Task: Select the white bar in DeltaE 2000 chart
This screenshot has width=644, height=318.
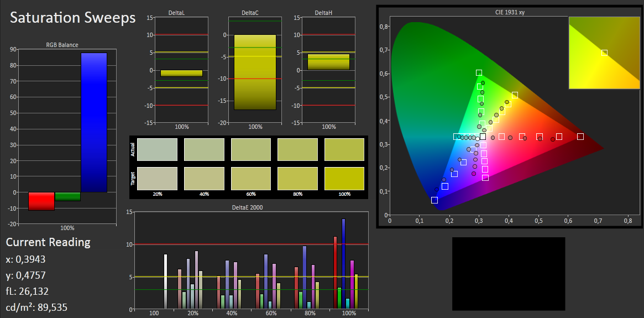Action: (165, 281)
